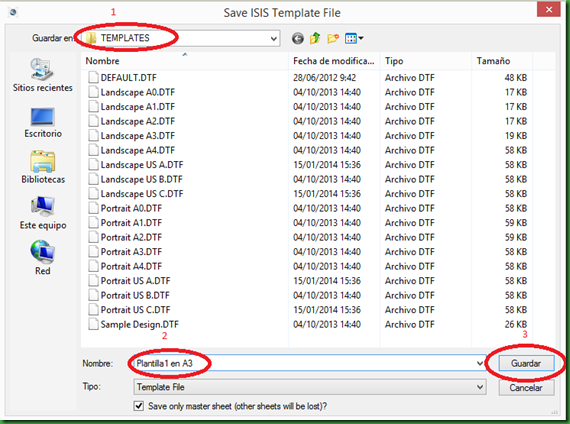Open the Tipo Template File dropdown
Viewport: 570px width, 424px height.
(x=310, y=387)
